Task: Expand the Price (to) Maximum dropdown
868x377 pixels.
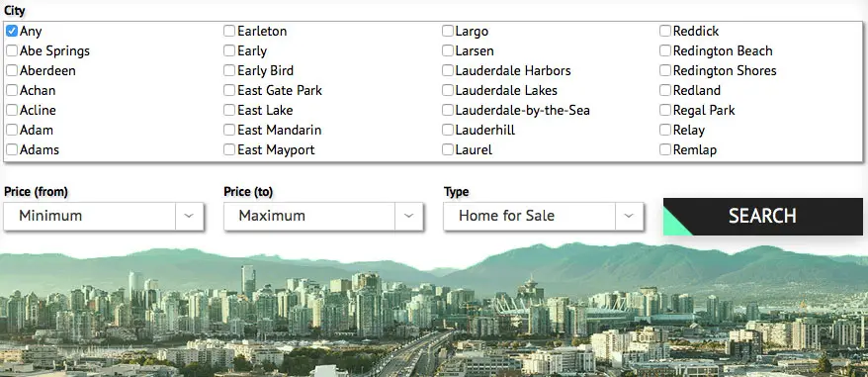Action: coord(323,217)
